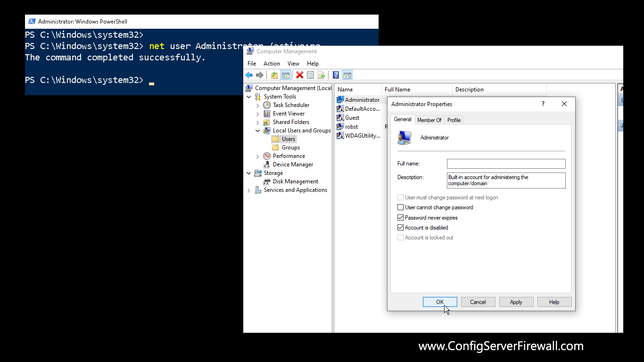Click the System Tools wrench icon
The image size is (644, 362).
[x=258, y=97]
